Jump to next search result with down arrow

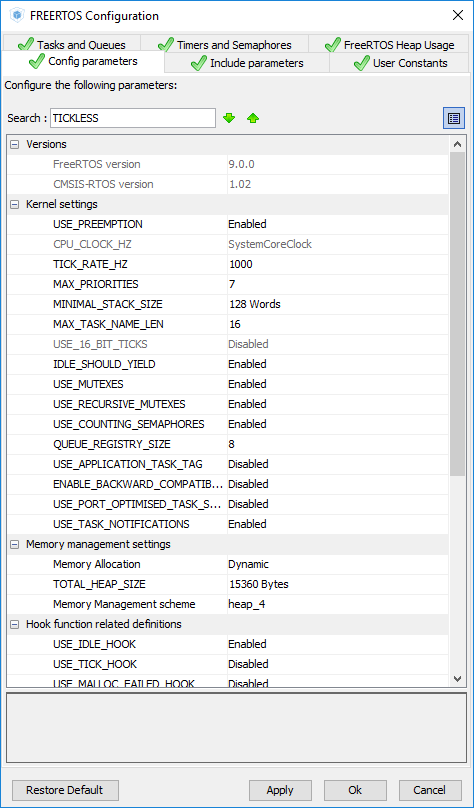[229, 119]
